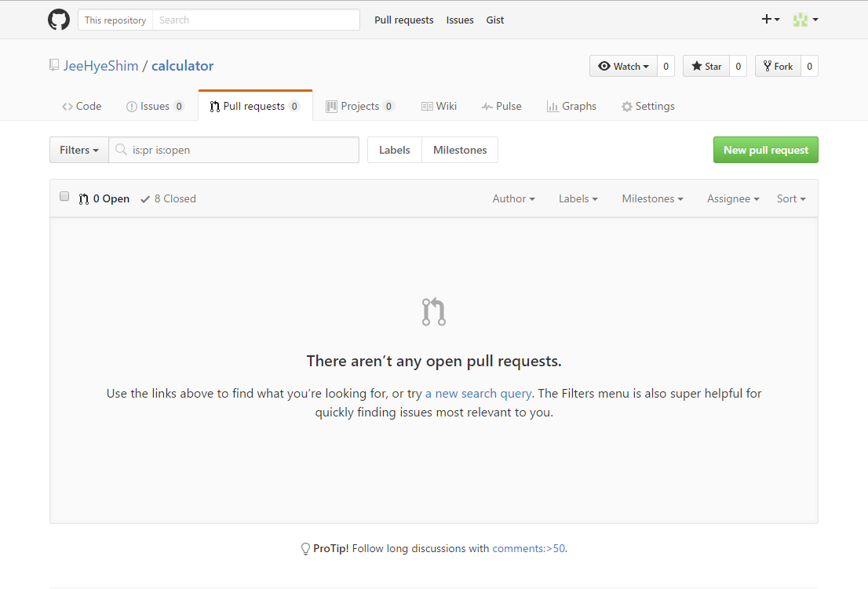Tick the select-all pull requests checkbox
This screenshot has height=589, width=868.
click(x=64, y=196)
